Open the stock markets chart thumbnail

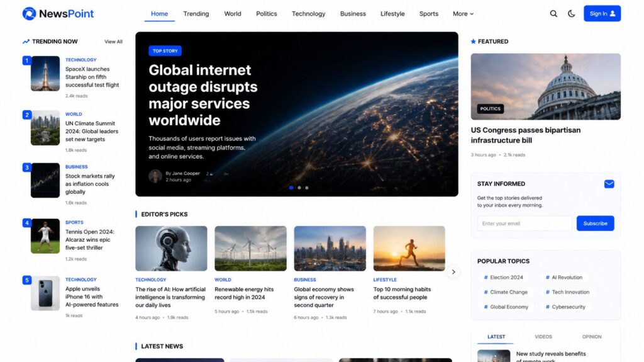pyautogui.click(x=45, y=180)
